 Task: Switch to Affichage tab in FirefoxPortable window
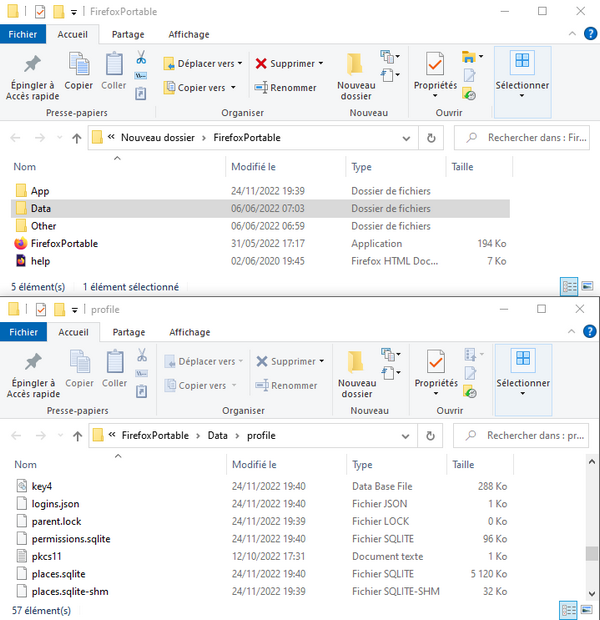click(x=189, y=34)
